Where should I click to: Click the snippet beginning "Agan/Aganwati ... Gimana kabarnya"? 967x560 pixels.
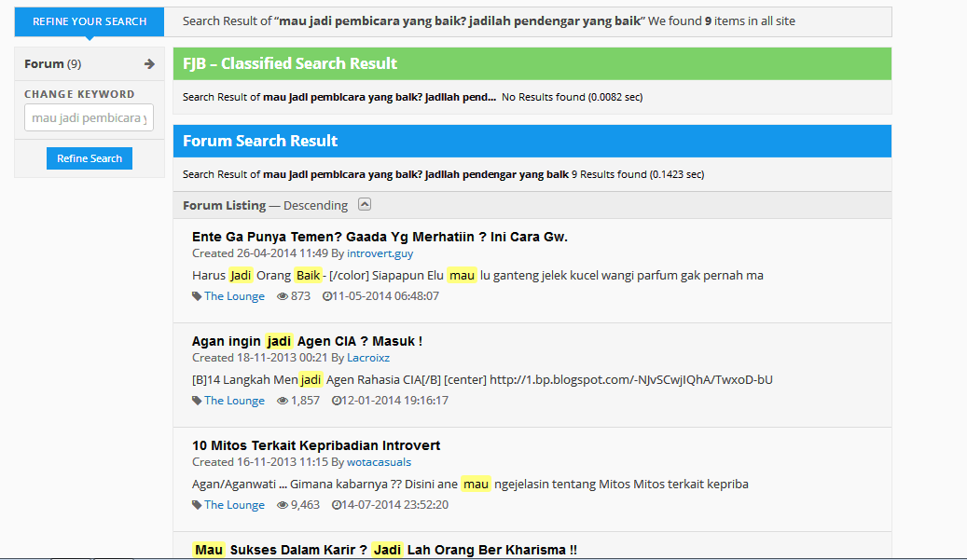coord(470,485)
